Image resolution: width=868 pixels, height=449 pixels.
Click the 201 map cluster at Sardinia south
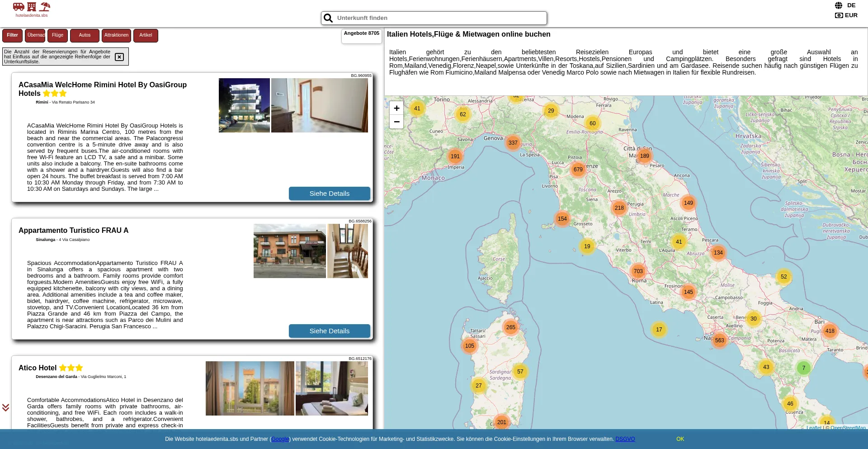[502, 422]
